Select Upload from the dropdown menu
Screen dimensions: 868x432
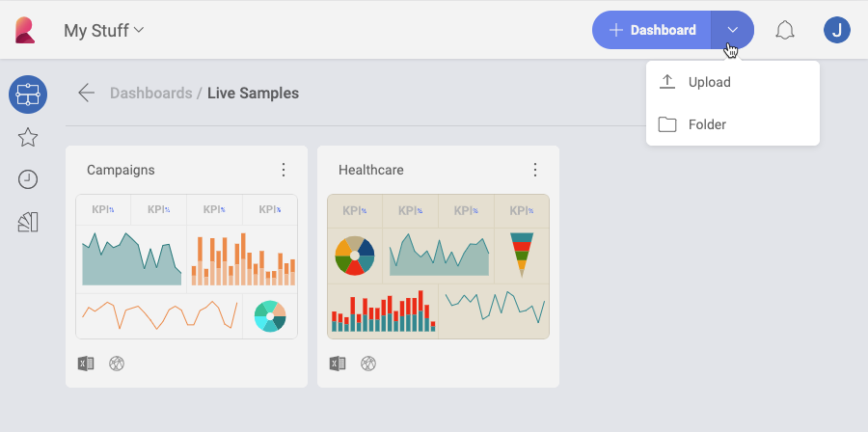click(710, 82)
